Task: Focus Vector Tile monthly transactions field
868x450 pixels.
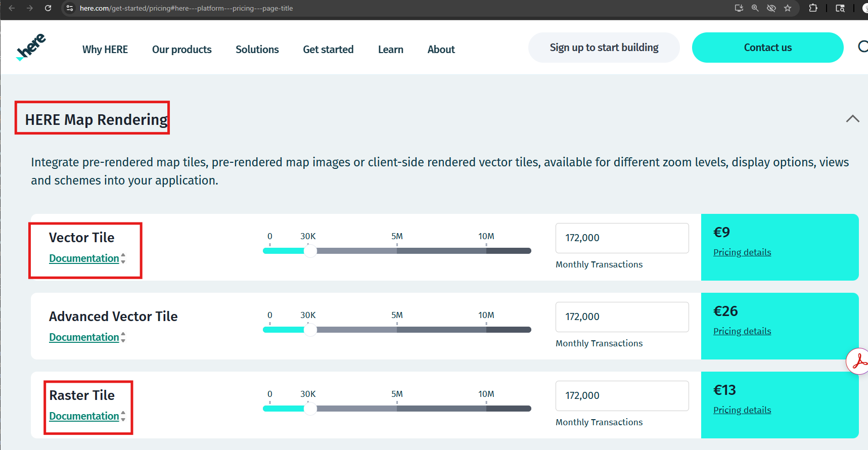Action: coord(622,238)
